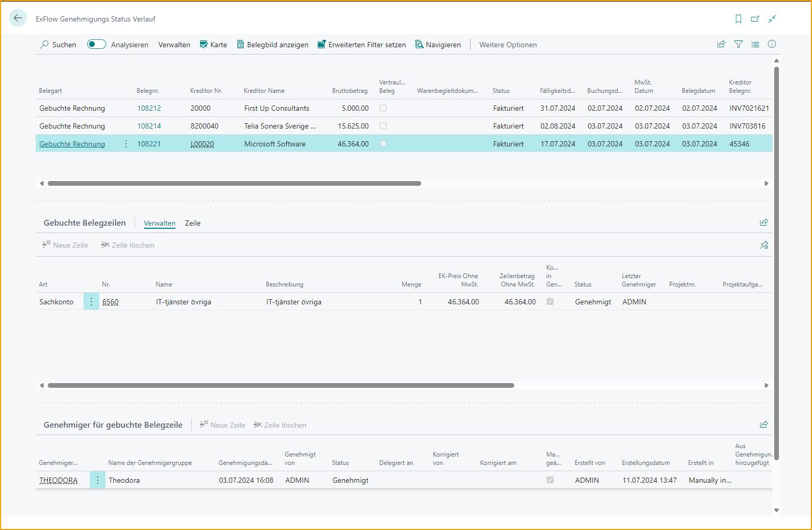The height and width of the screenshot is (530, 812).
Task: Click the Kreditor Name column header
Action: [x=264, y=91]
